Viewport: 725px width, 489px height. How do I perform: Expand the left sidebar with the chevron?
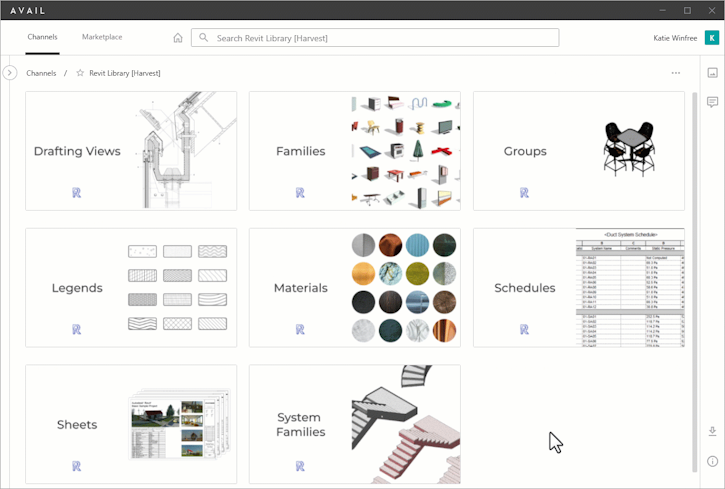click(x=10, y=73)
